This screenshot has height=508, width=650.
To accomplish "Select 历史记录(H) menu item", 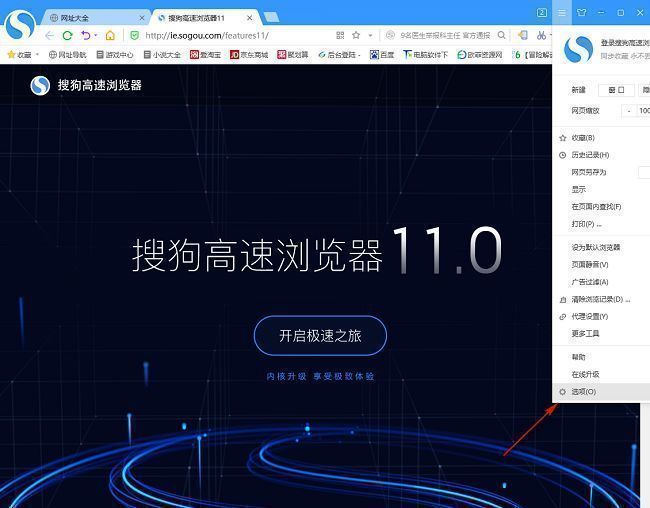I will coord(601,155).
